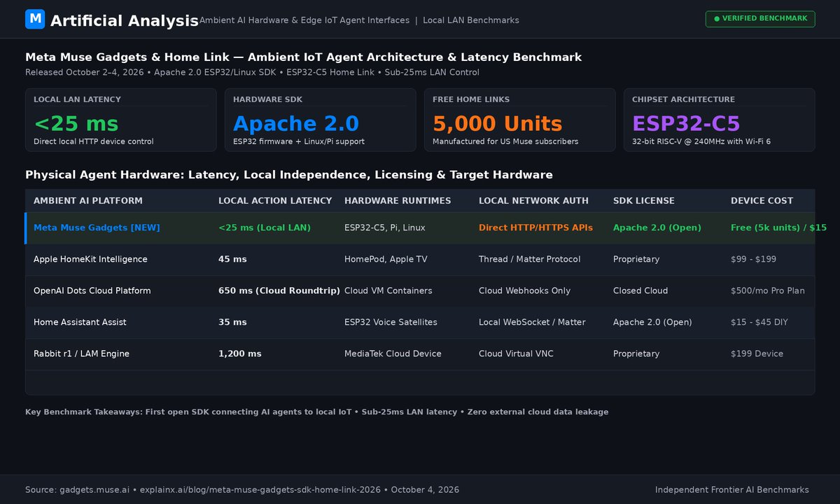Click the blue M logo icon
The width and height of the screenshot is (840, 504).
coord(35,19)
